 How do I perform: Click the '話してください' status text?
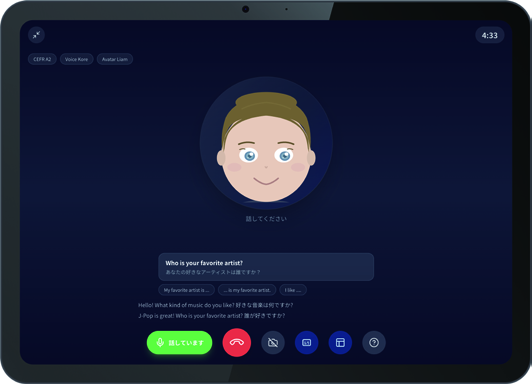[266, 219]
